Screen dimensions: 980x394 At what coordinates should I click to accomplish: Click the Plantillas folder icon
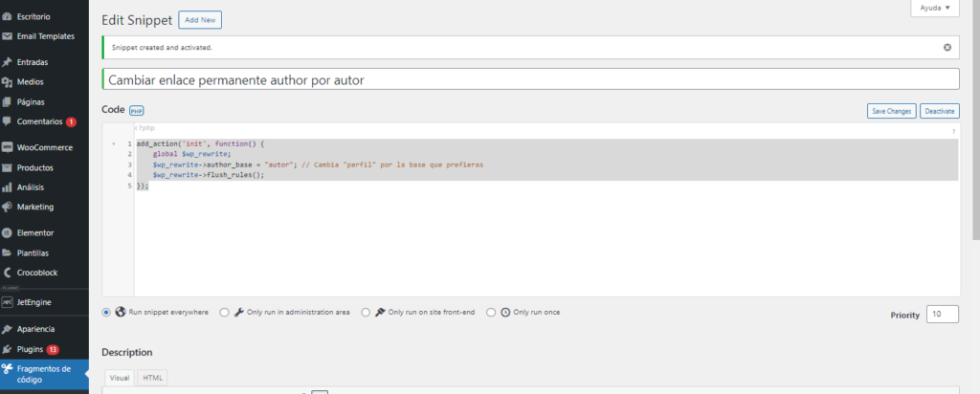pyautogui.click(x=7, y=252)
